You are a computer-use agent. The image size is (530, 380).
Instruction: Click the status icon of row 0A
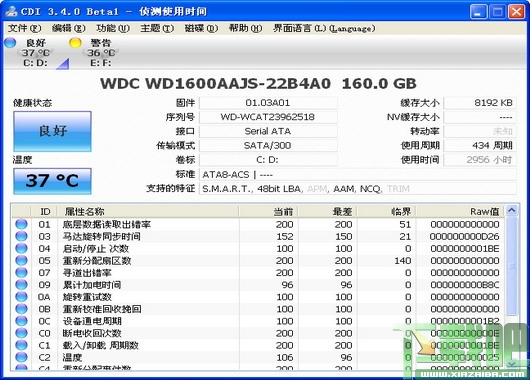(x=21, y=297)
